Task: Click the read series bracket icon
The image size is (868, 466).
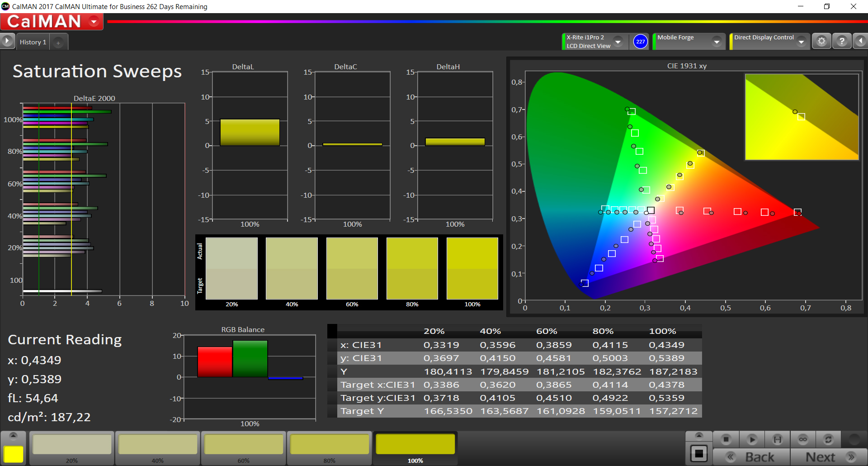Action: click(x=777, y=439)
